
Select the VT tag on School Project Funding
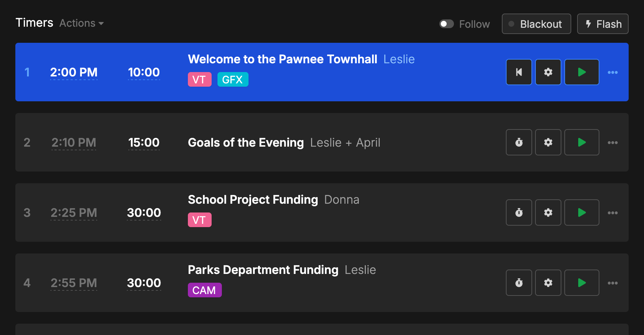pyautogui.click(x=200, y=220)
